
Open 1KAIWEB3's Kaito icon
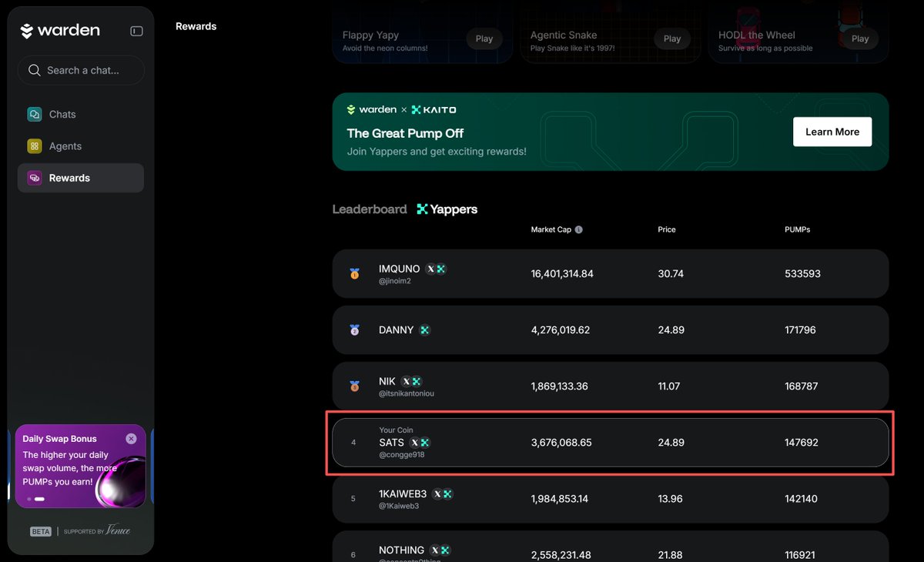(x=447, y=493)
